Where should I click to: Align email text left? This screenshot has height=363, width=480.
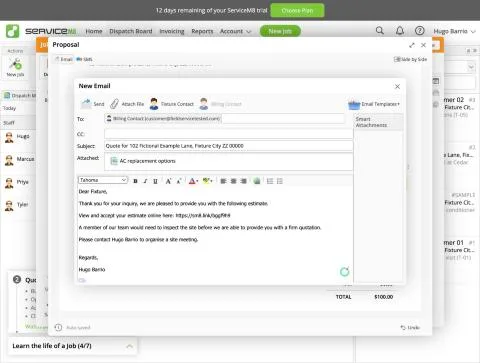coord(223,181)
